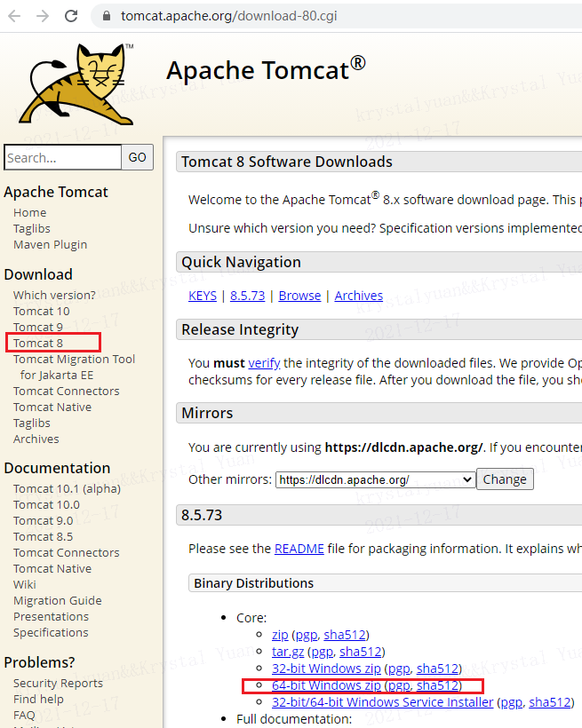Open the README file link

click(299, 549)
